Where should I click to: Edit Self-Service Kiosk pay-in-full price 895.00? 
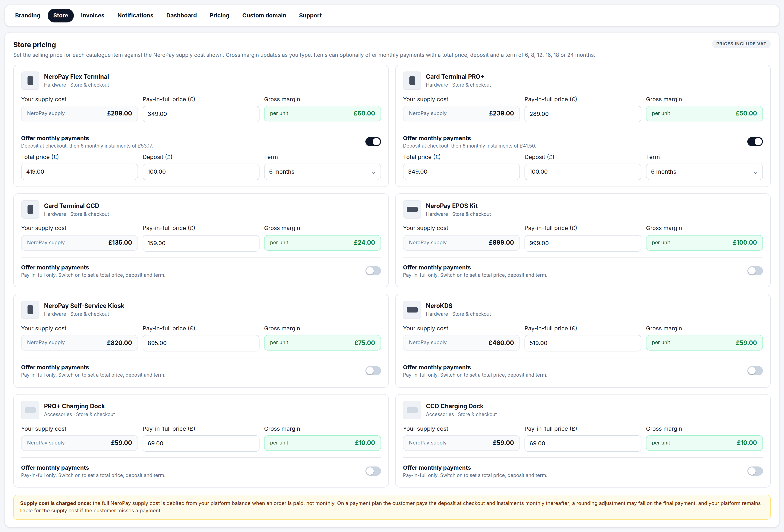pyautogui.click(x=201, y=343)
